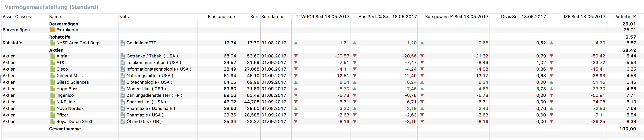Screen dimensions: 644x140
Task: Sort by TTWROR Seit 18.05.2017 column
Action: 322,17
